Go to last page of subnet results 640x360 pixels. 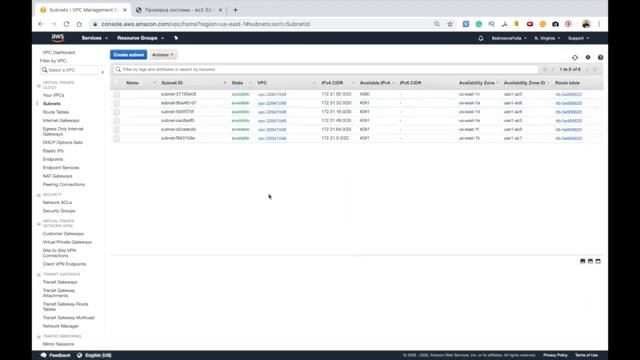tap(595, 69)
